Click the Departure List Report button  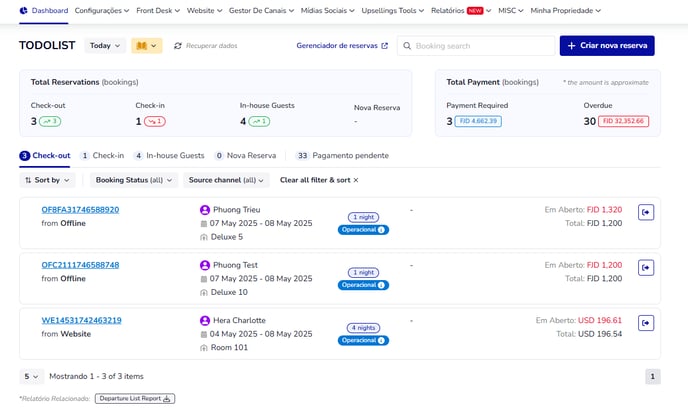(x=135, y=399)
